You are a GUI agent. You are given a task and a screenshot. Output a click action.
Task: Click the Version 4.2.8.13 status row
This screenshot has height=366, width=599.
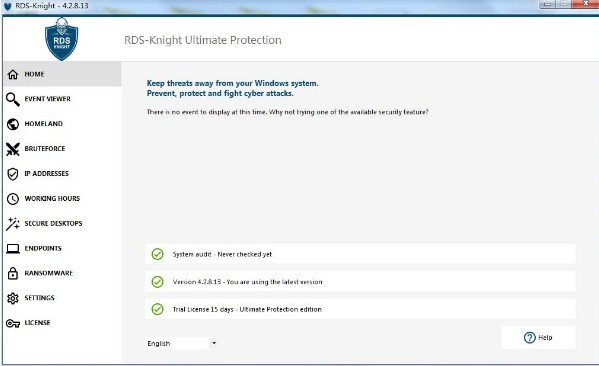click(360, 282)
